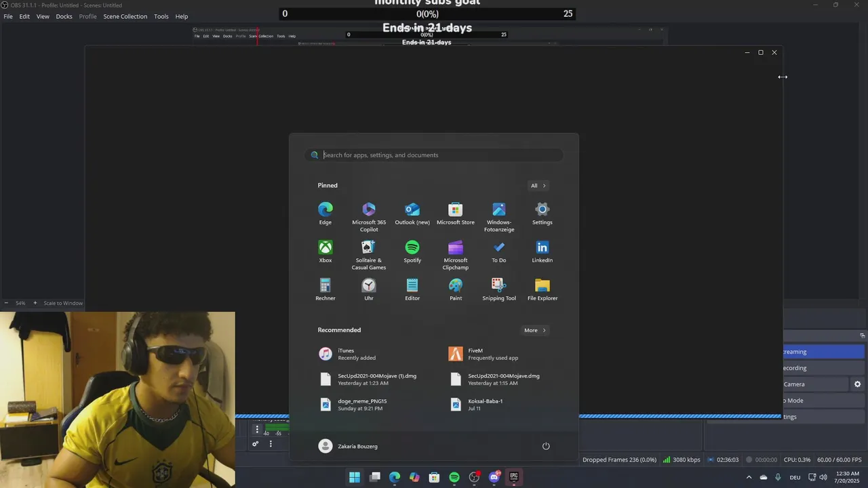
Task: Zoom out OBS preview minus button
Action: pyautogui.click(x=6, y=303)
